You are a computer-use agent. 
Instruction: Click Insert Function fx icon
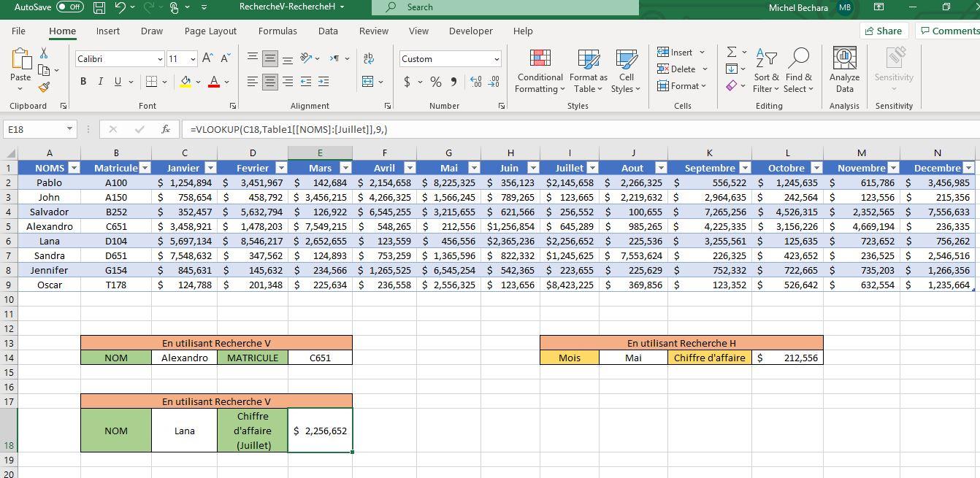click(166, 129)
